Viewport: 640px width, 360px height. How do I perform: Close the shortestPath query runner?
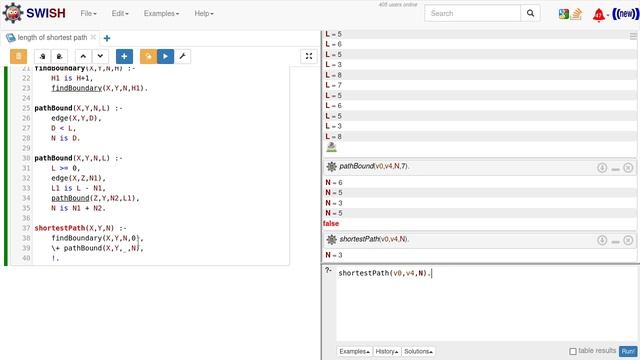pyautogui.click(x=628, y=240)
